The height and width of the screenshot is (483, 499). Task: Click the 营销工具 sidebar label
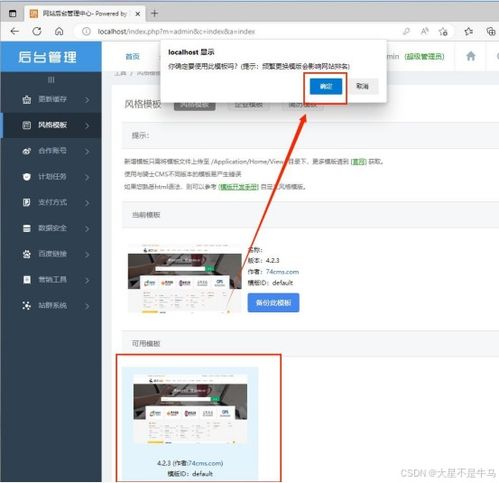coord(53,279)
